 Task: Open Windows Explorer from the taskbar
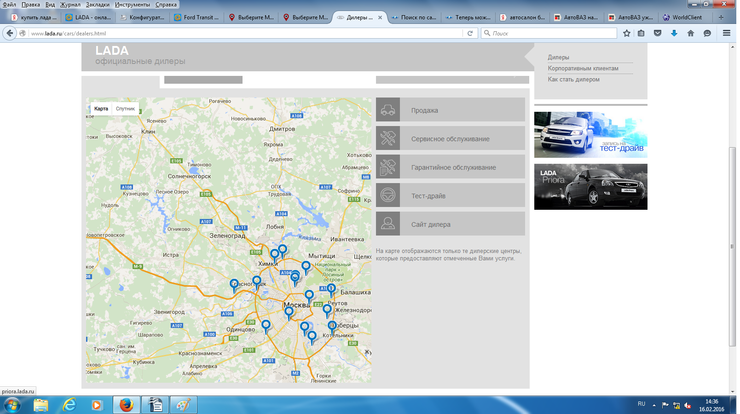coord(41,405)
